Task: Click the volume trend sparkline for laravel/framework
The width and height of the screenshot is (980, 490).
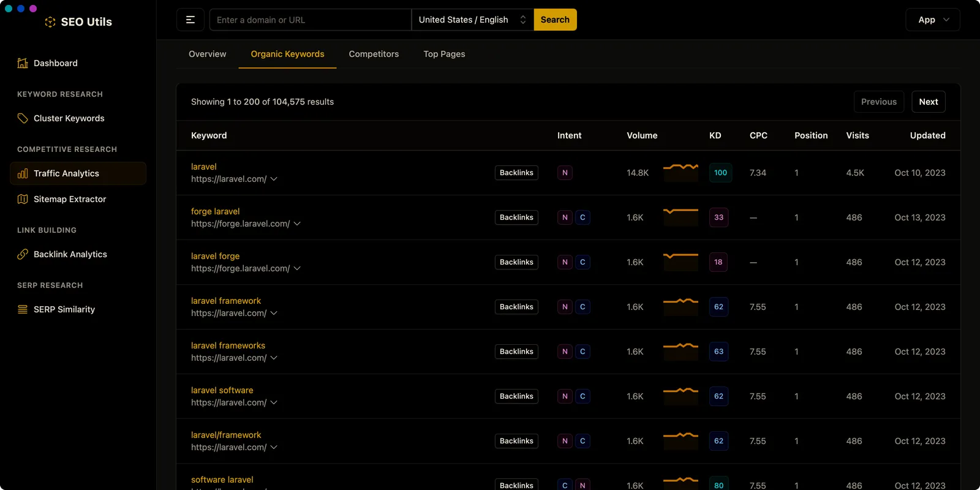Action: 680,440
